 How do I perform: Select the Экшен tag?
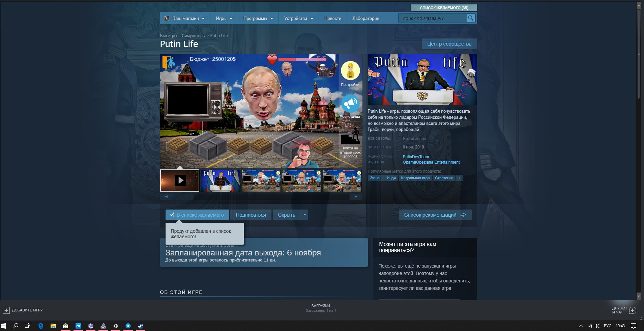tap(376, 178)
